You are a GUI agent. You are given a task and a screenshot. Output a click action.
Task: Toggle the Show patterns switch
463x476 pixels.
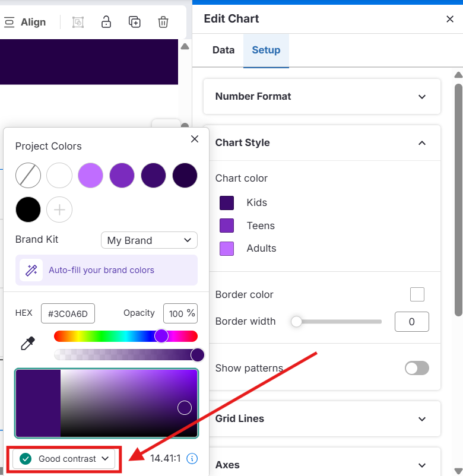[x=417, y=368]
